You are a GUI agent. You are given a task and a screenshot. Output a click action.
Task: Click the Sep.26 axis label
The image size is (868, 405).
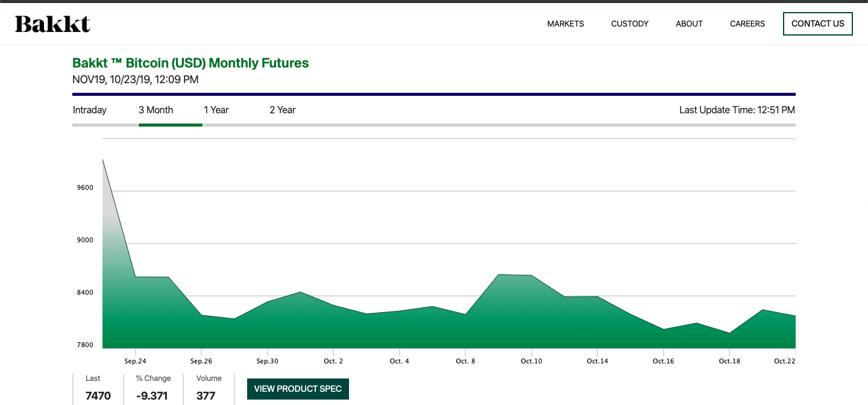tap(201, 362)
